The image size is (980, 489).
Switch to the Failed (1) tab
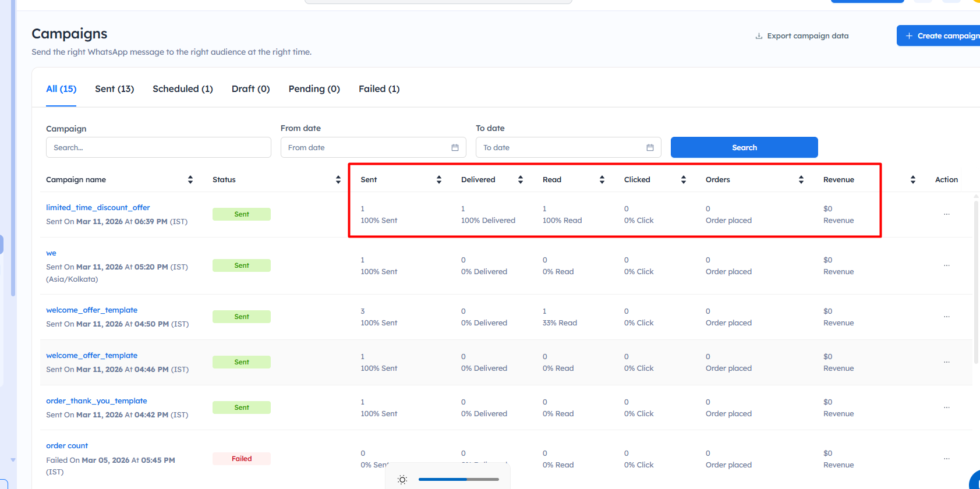378,89
